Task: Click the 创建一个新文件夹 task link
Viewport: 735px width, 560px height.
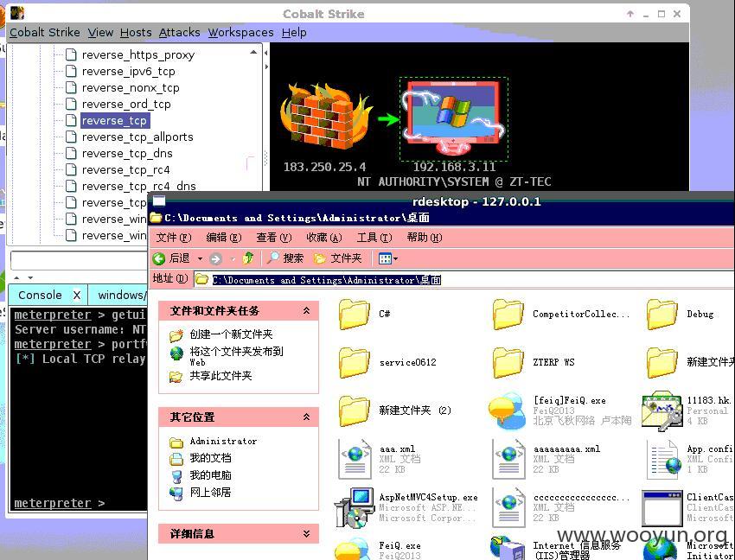Action: click(x=231, y=334)
